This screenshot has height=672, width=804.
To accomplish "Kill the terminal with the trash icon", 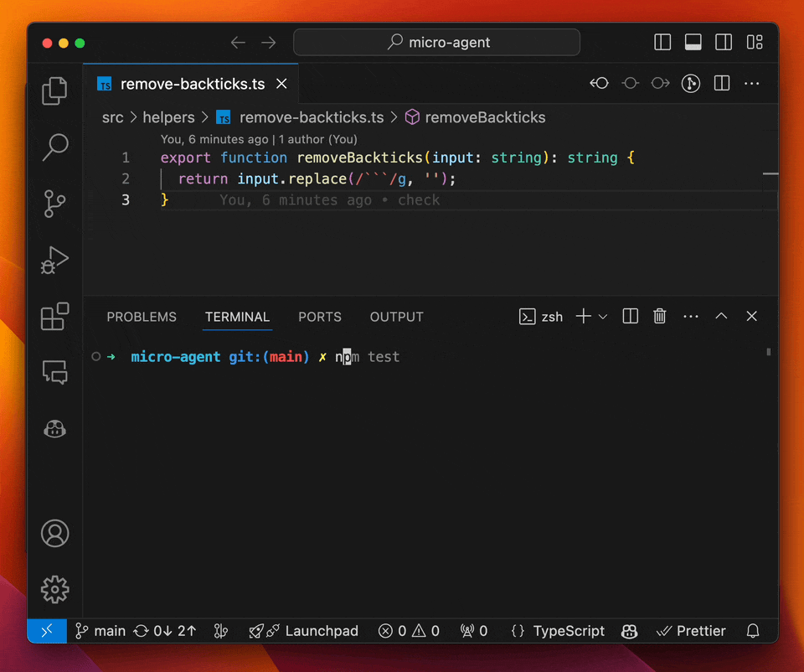I will (x=660, y=316).
